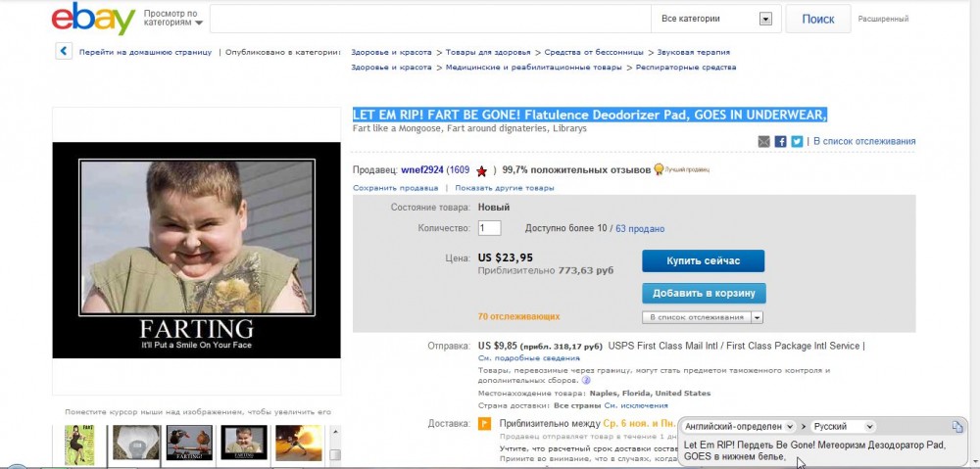Expand the "Все категории" search category dropdown
Image resolution: width=980 pixels, height=469 pixels.
point(765,19)
